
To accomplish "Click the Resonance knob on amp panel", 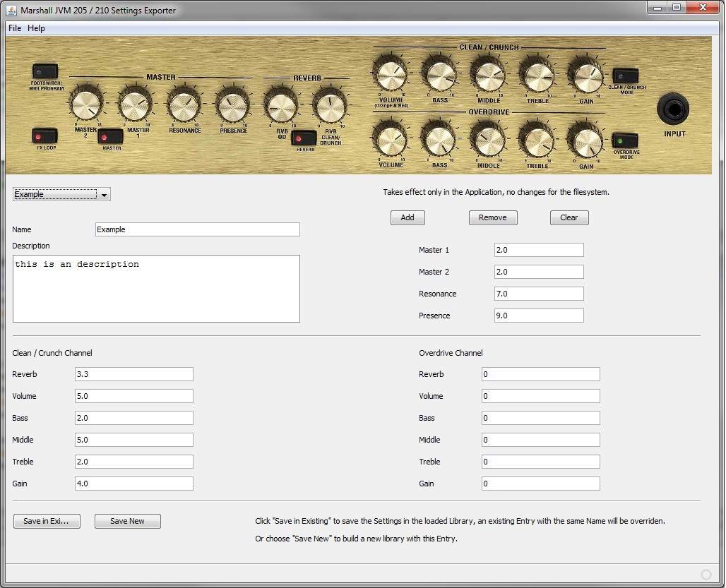I will point(184,105).
